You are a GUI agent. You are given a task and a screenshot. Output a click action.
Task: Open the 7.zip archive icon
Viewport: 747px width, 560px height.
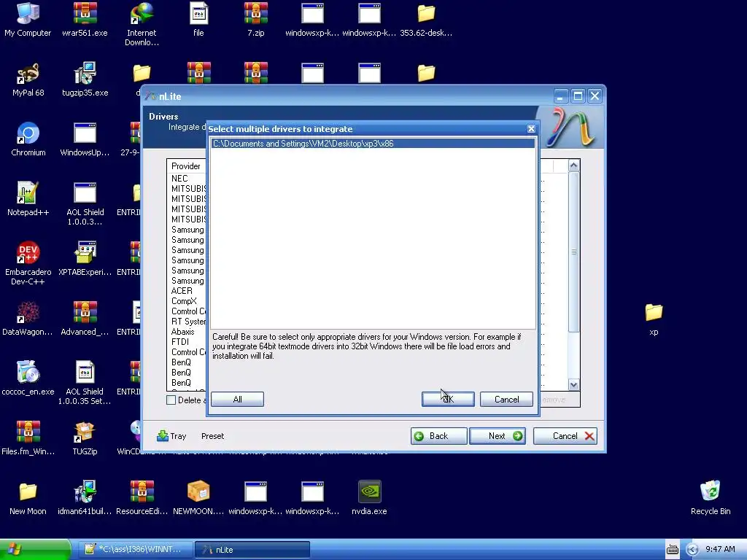pos(256,20)
